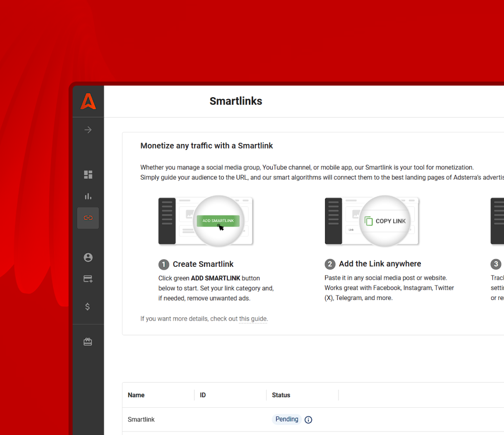This screenshot has width=504, height=435.
Task: Sort the table by Status column
Action: [281, 395]
